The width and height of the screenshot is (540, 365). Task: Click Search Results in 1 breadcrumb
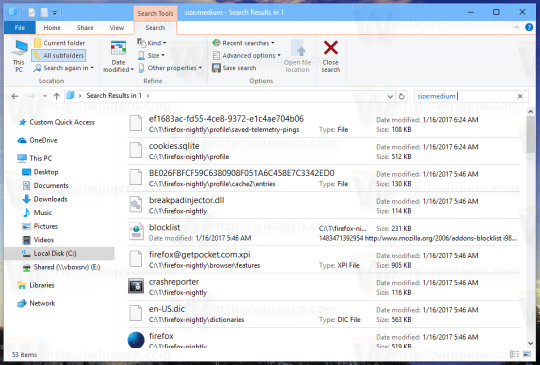coord(114,96)
